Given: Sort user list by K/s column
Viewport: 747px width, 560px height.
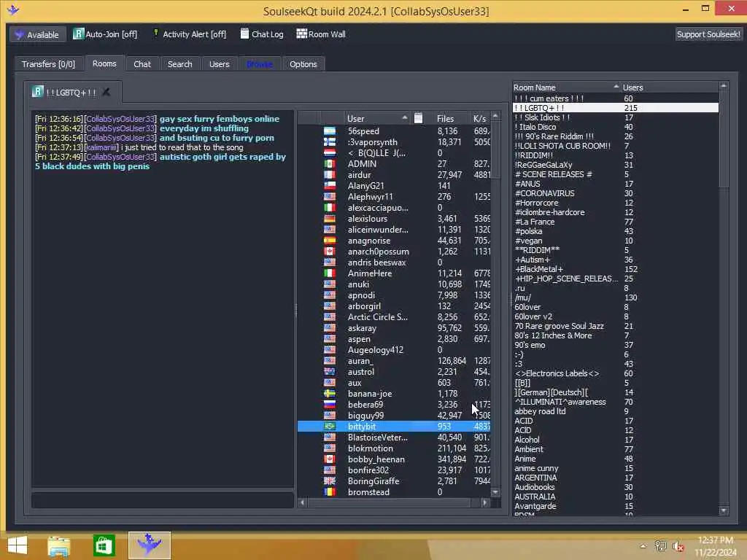Looking at the screenshot, I should click(480, 118).
